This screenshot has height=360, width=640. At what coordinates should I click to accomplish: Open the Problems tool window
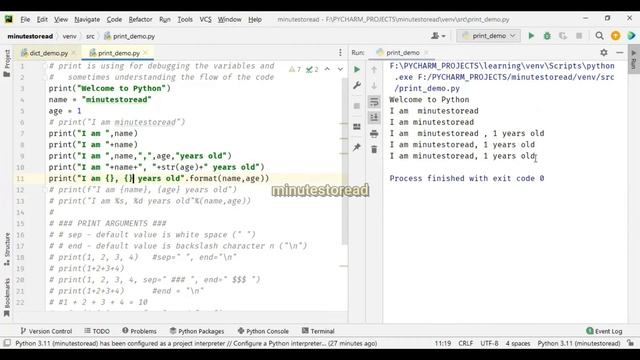pyautogui.click(x=139, y=331)
